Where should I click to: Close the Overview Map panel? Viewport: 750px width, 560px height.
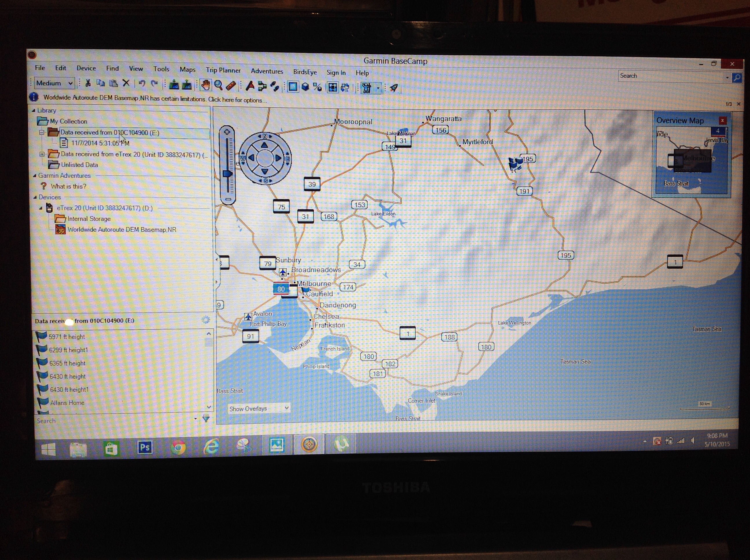(x=723, y=120)
